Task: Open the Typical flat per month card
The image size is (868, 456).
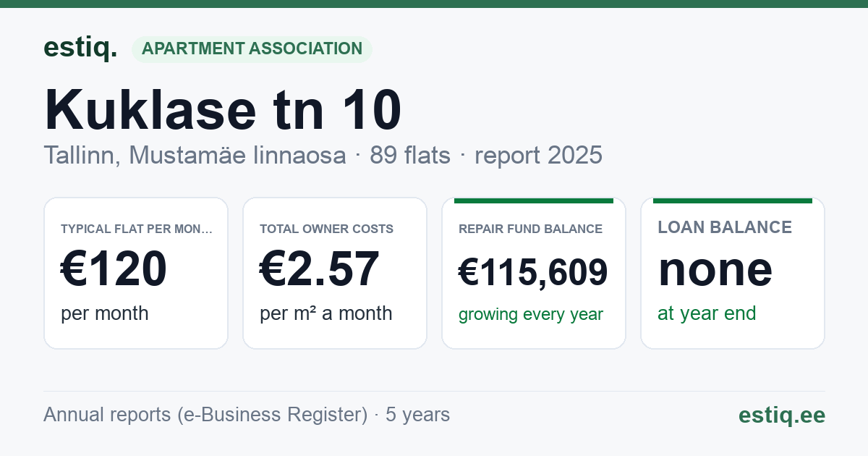Action: click(x=136, y=273)
